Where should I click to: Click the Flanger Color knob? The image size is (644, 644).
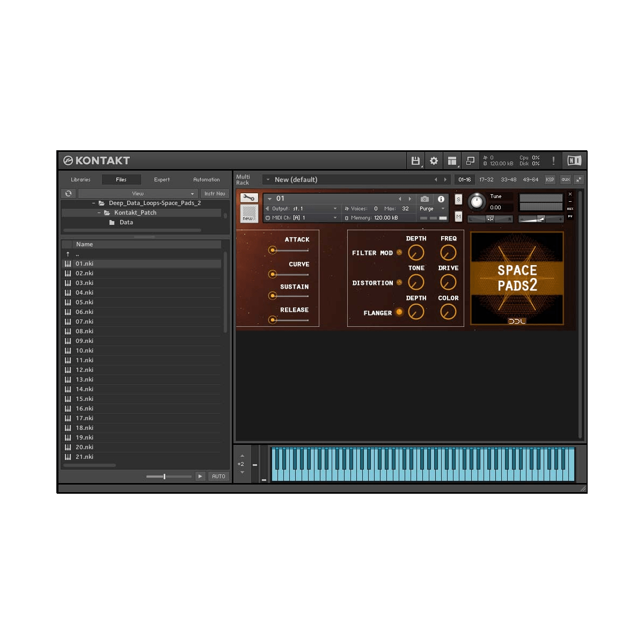pyautogui.click(x=448, y=312)
